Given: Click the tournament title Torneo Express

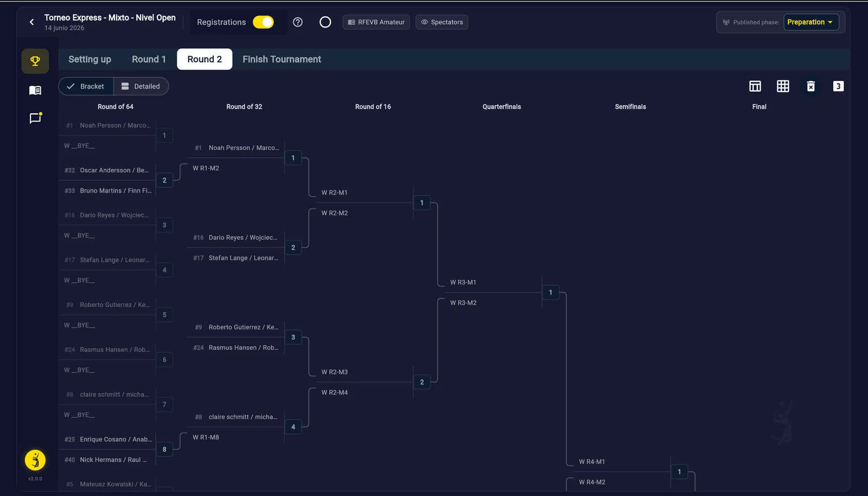Looking at the screenshot, I should [x=110, y=18].
